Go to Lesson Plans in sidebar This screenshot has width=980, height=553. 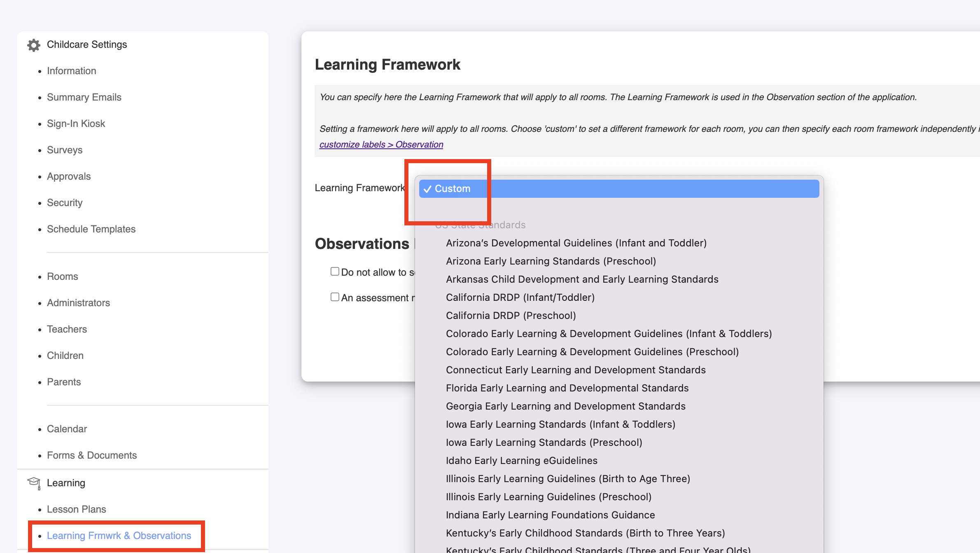click(76, 509)
